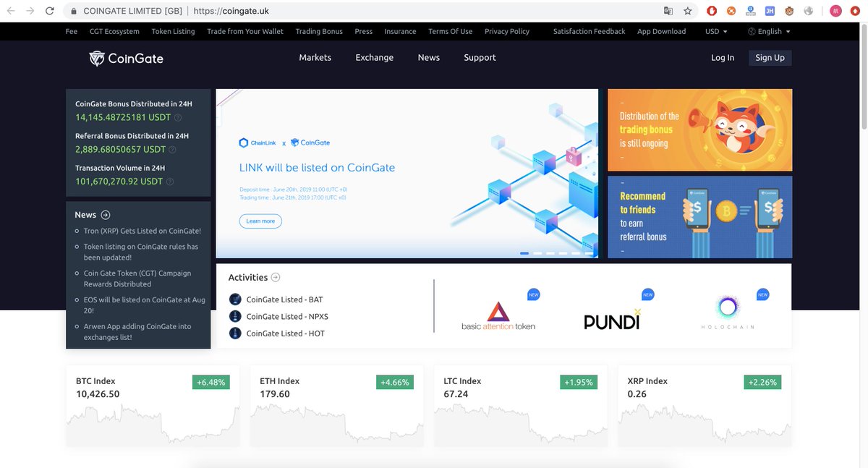This screenshot has height=468, width=868.
Task: Click the Sign Up button
Action: pyautogui.click(x=770, y=58)
